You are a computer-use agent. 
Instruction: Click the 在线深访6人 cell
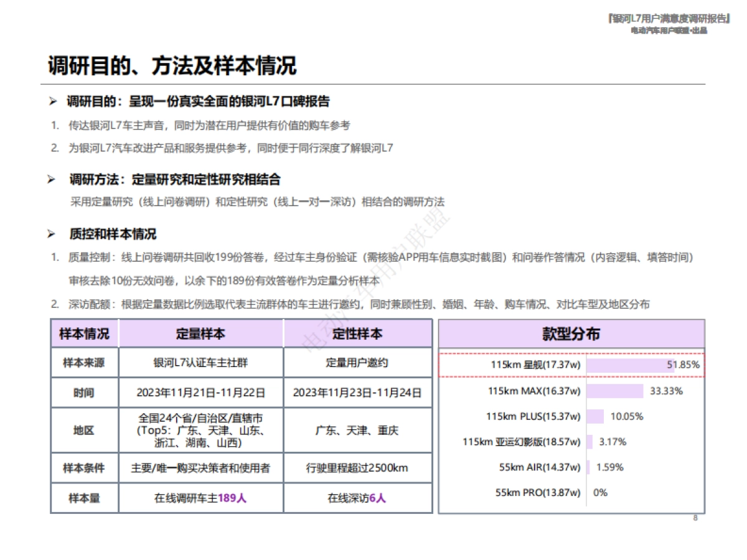pyautogui.click(x=357, y=498)
